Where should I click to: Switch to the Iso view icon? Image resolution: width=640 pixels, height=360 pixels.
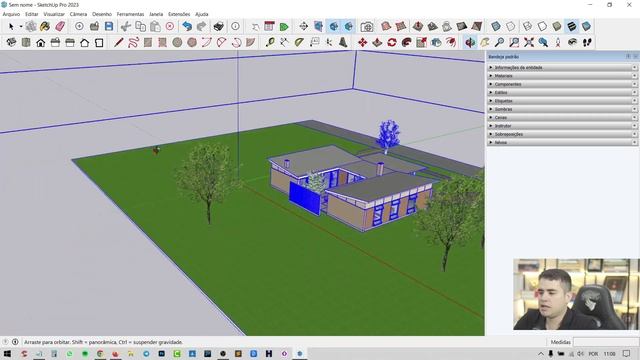11,42
